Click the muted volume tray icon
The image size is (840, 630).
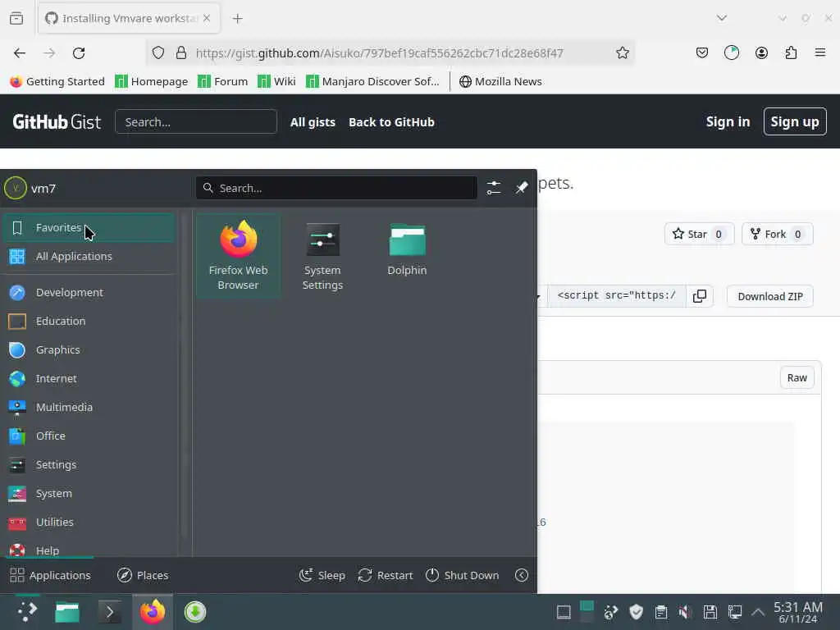[x=685, y=612]
